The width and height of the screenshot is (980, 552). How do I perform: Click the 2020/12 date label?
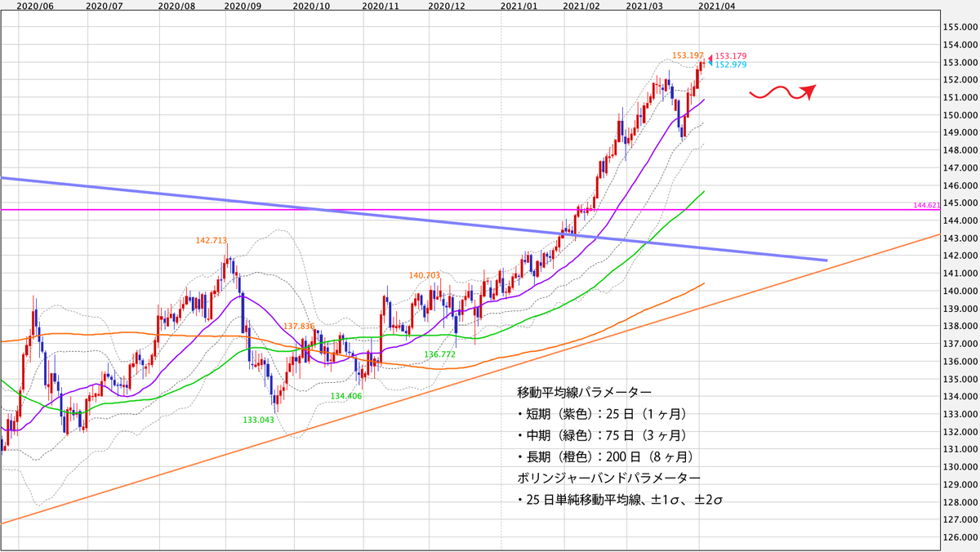tap(447, 6)
